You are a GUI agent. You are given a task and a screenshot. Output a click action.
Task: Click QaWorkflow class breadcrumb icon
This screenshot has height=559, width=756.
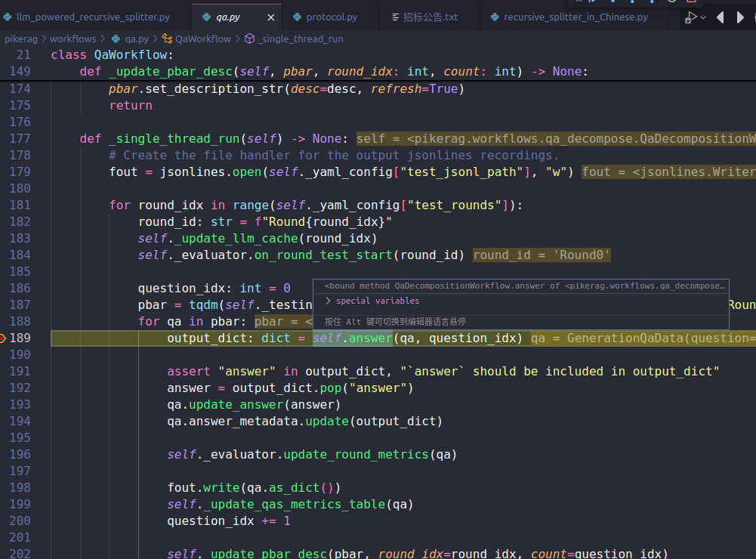[168, 39]
